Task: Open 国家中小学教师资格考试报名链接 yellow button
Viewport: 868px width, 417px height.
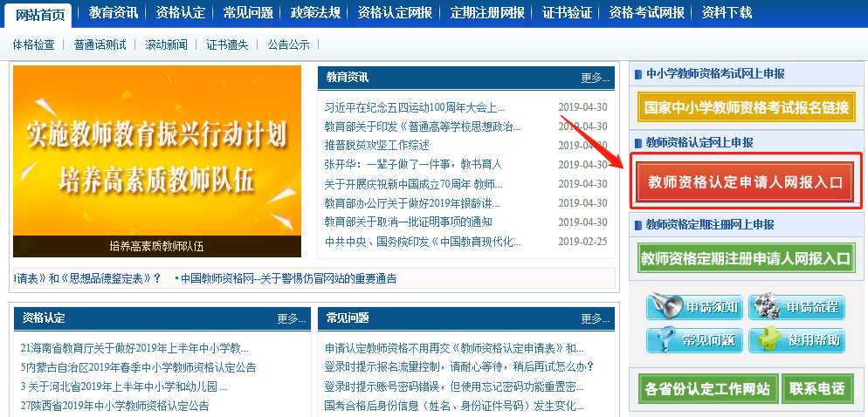Action: (745, 108)
